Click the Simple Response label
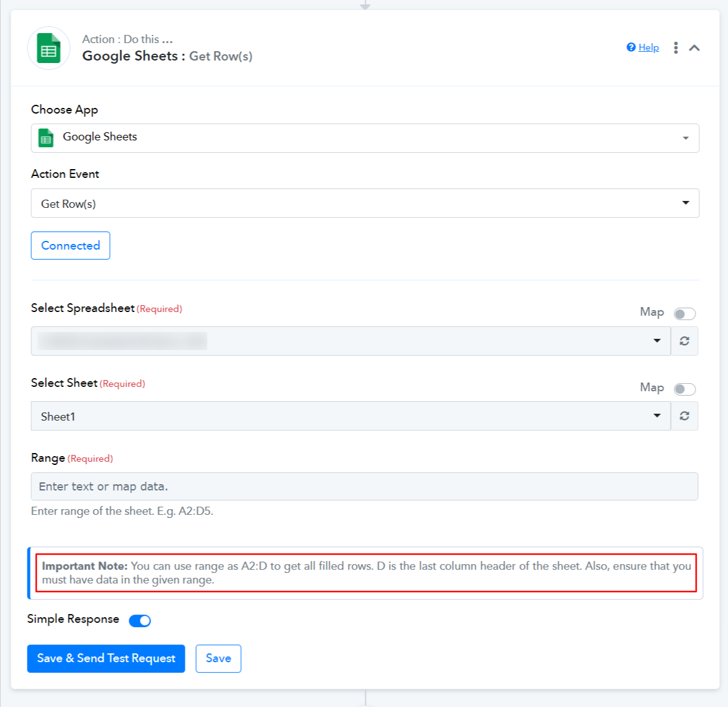 [73, 619]
